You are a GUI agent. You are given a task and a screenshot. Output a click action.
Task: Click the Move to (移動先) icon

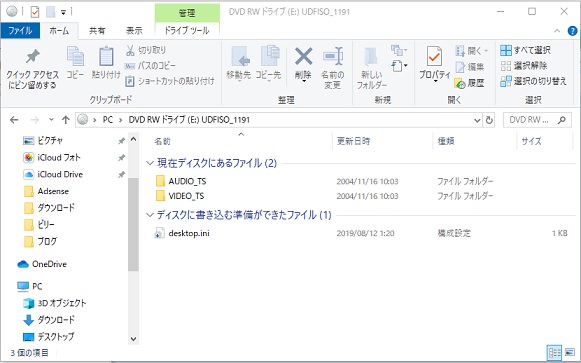click(239, 56)
